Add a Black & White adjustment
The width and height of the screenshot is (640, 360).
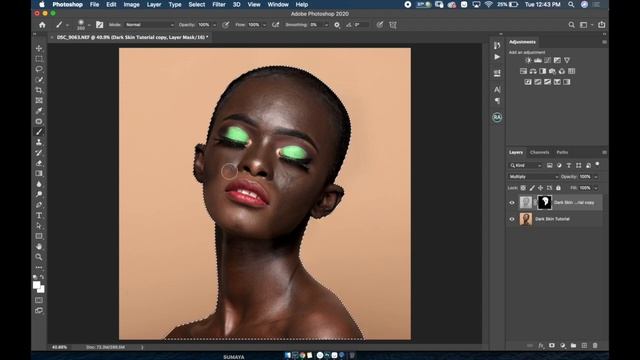click(x=542, y=71)
